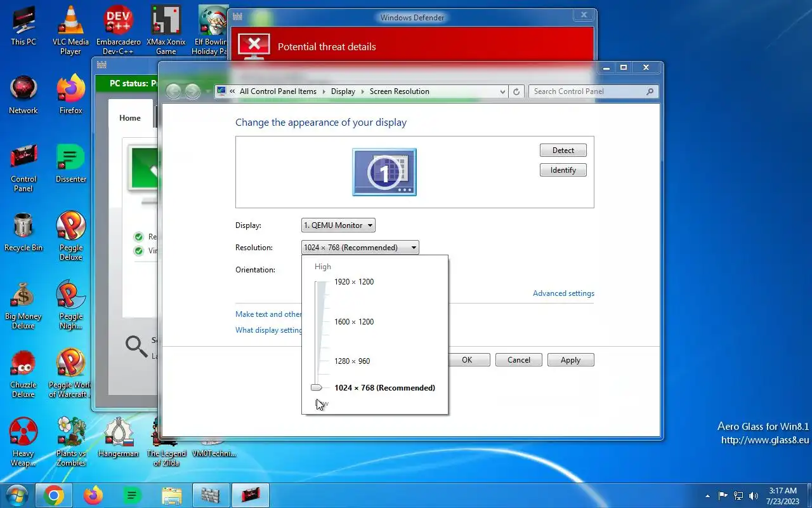Screen dimensions: 812x508
Task: Open Firefox from the taskbar
Action: pyautogui.click(x=93, y=495)
